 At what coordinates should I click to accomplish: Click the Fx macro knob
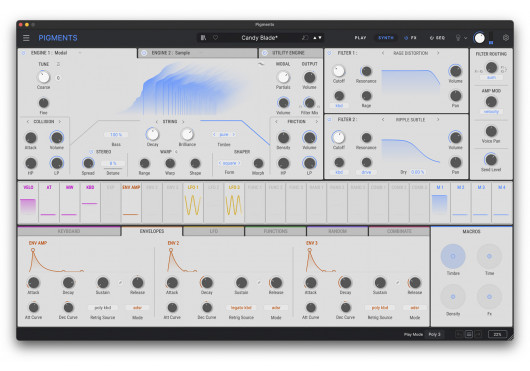(x=489, y=297)
